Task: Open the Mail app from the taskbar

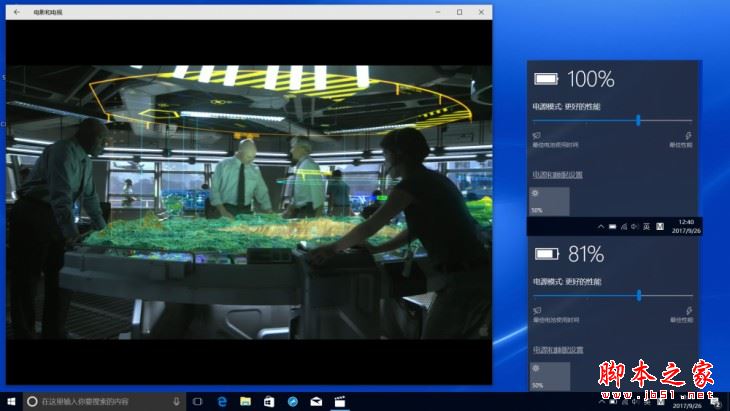Action: click(x=316, y=401)
